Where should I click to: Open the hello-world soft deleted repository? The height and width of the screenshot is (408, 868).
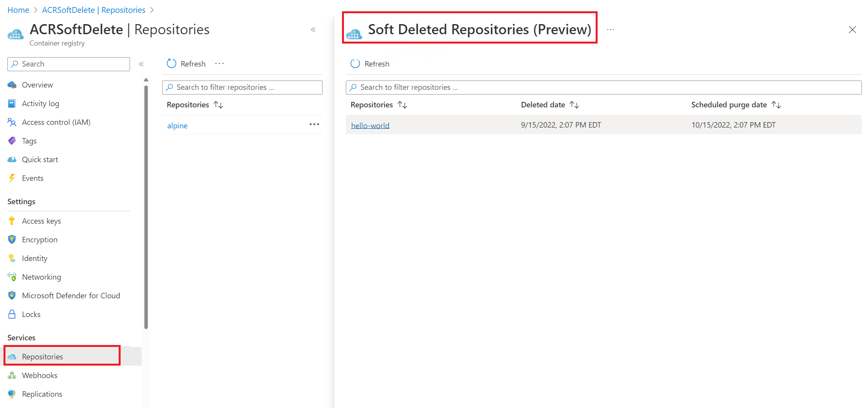pyautogui.click(x=370, y=125)
